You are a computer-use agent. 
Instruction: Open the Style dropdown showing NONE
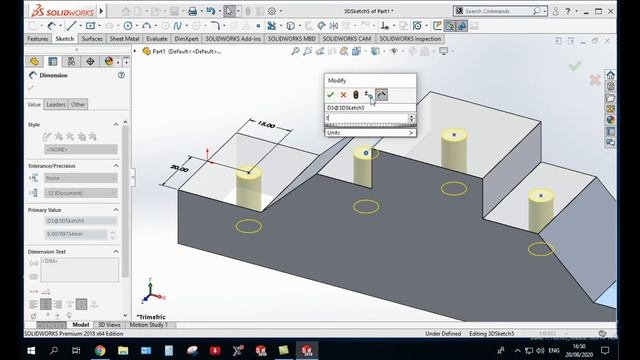81,149
